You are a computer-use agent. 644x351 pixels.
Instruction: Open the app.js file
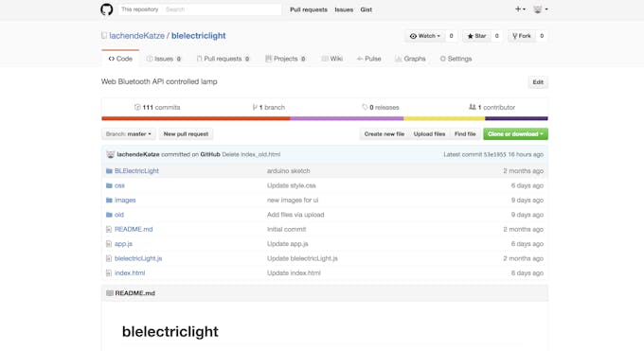tap(123, 244)
